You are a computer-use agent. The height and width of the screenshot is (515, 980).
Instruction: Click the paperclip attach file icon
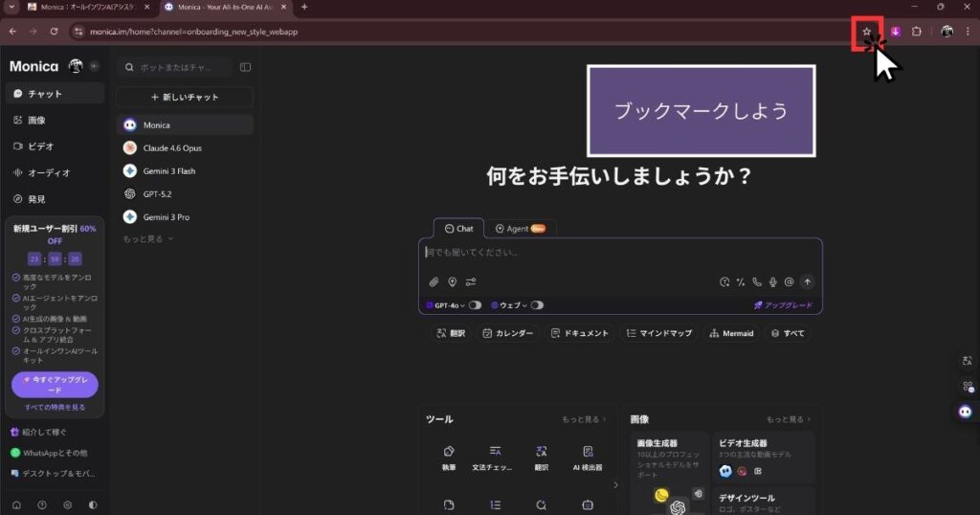pos(434,282)
